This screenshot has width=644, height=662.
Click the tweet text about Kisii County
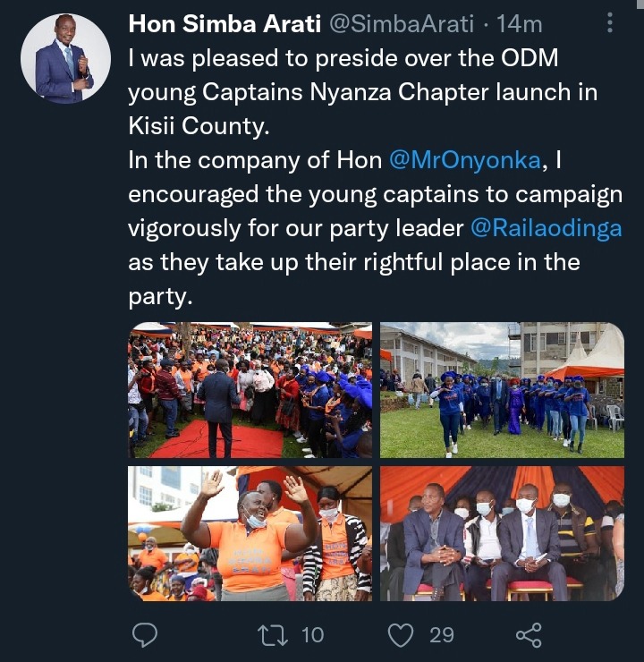click(199, 126)
